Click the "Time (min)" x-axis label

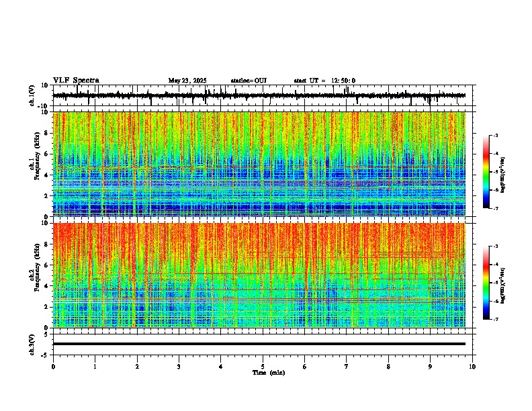269,373
